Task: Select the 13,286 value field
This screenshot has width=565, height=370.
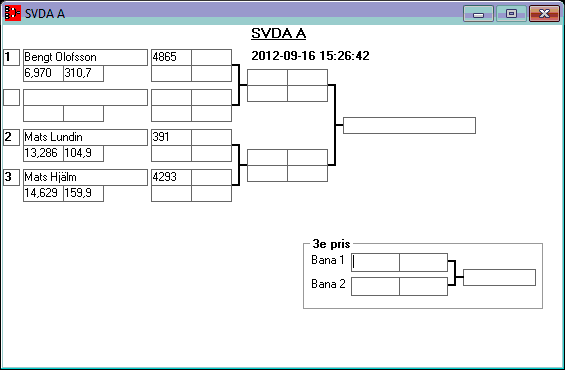Action: (43, 153)
